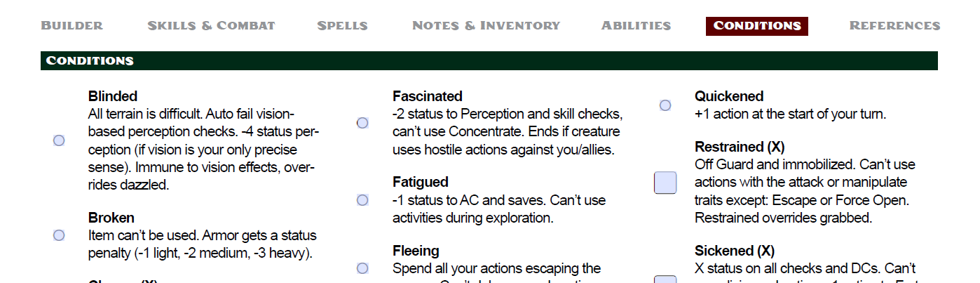Click the Restrained (X) value box
Viewport: 980px width, 283px height.
[x=665, y=183]
